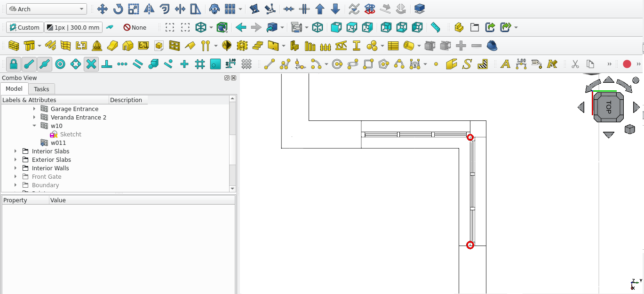Toggle snap to Intersection
The width and height of the screenshot is (644, 294).
[x=91, y=64]
